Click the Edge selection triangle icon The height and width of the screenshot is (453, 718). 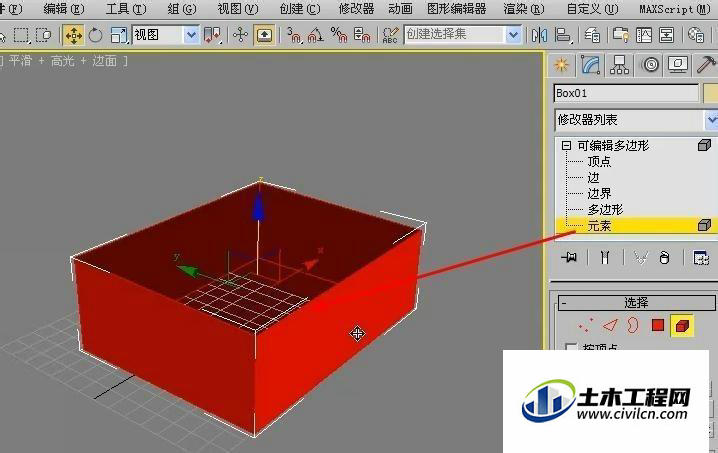pyautogui.click(x=610, y=325)
